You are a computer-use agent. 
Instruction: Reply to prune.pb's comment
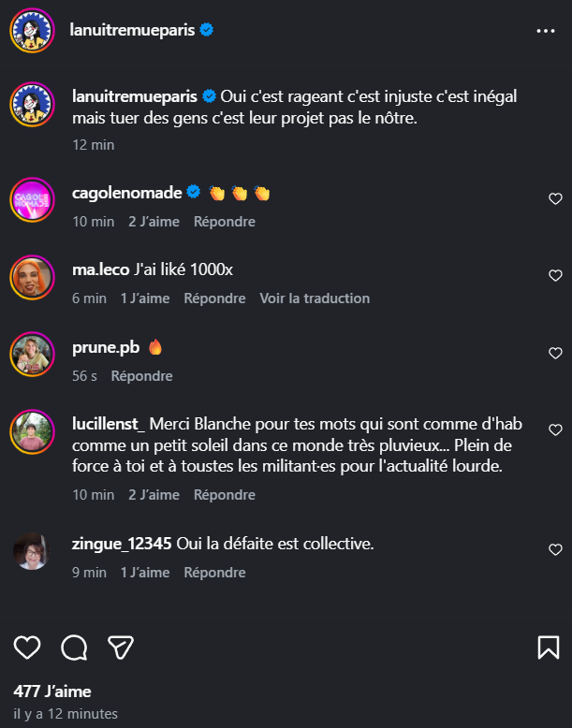[142, 375]
